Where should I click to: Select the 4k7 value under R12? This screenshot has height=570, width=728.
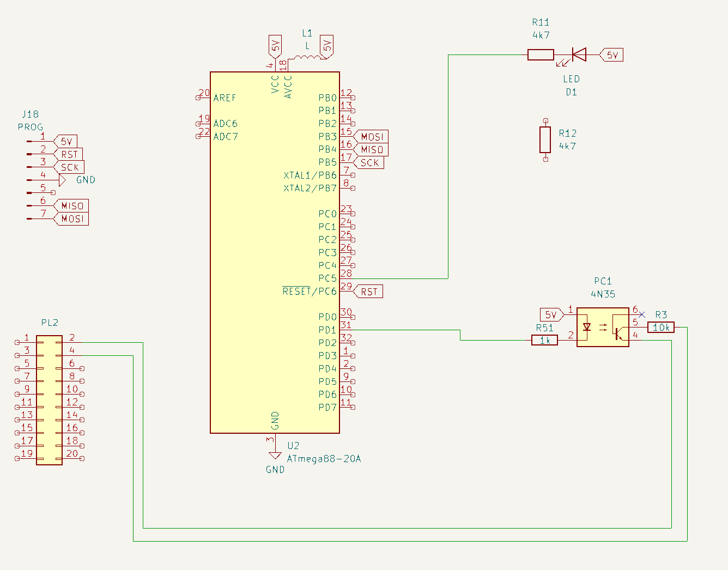(x=567, y=146)
